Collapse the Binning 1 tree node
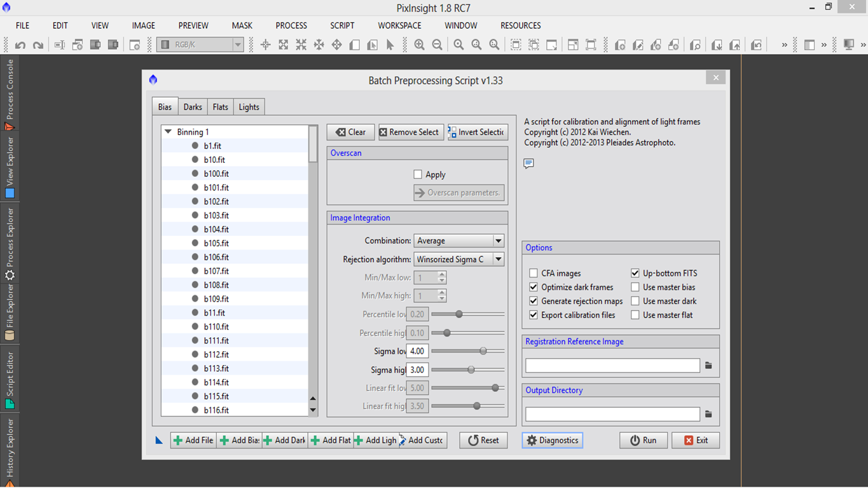The width and height of the screenshot is (868, 488). click(x=169, y=132)
